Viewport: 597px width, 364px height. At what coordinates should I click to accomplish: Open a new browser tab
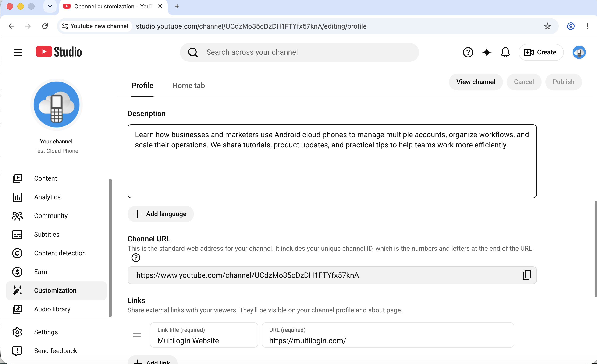click(177, 6)
